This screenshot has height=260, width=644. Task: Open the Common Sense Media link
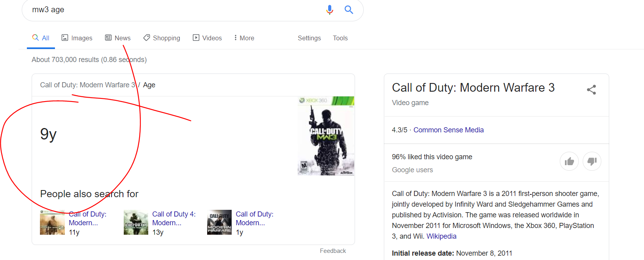tap(448, 130)
